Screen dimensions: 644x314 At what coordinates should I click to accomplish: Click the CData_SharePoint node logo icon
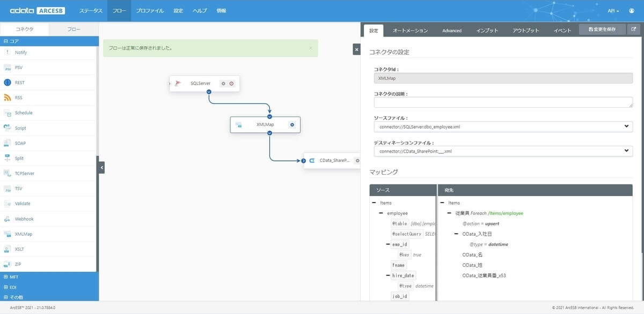(x=312, y=160)
